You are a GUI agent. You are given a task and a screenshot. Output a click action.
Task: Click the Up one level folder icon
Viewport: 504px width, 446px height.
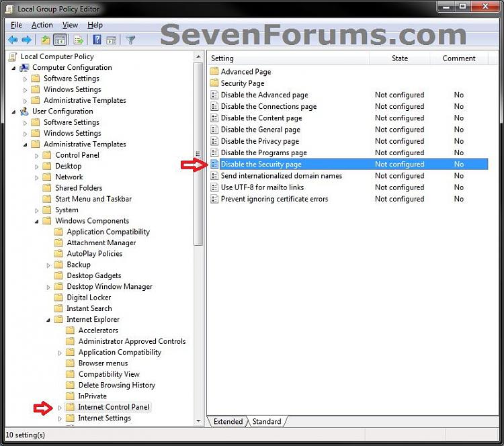[x=45, y=40]
